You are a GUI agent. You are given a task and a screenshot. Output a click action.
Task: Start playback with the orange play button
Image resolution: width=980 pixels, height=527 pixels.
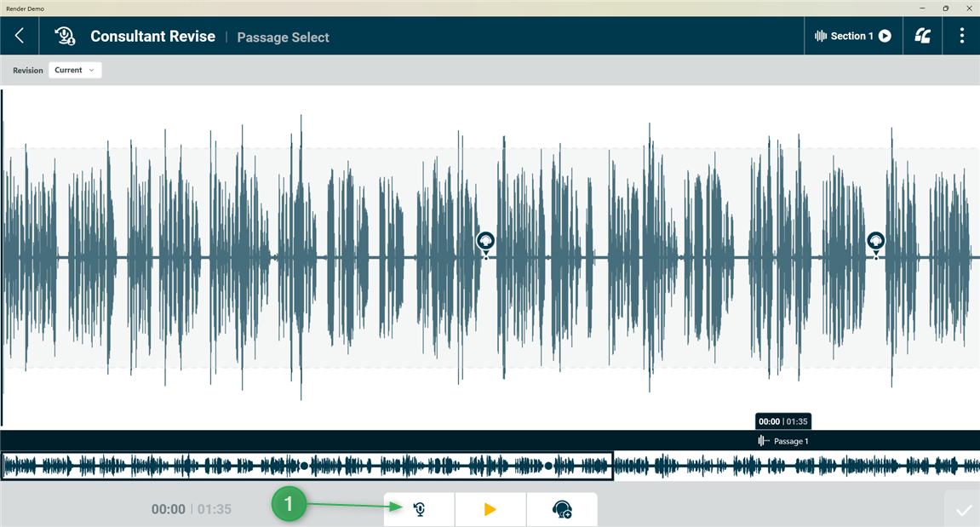click(490, 509)
